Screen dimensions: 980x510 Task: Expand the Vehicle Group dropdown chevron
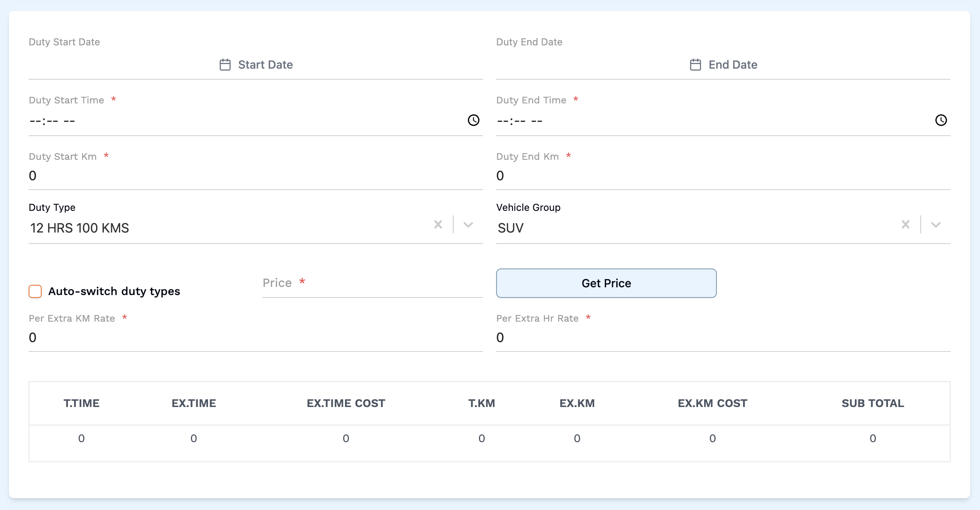(x=935, y=224)
